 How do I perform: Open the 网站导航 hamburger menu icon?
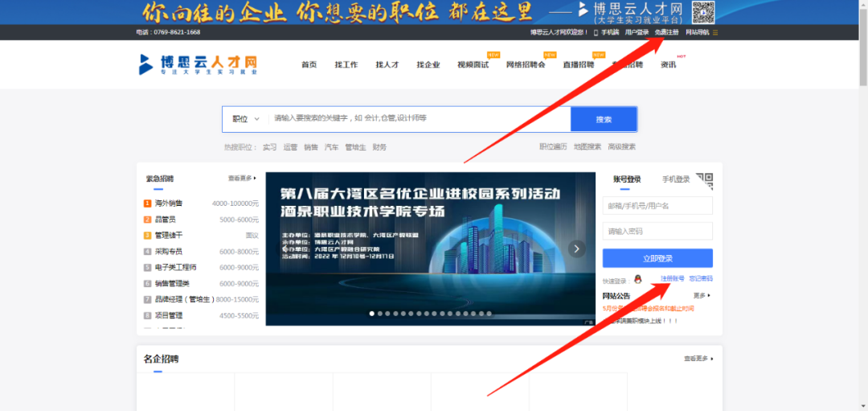pos(715,32)
